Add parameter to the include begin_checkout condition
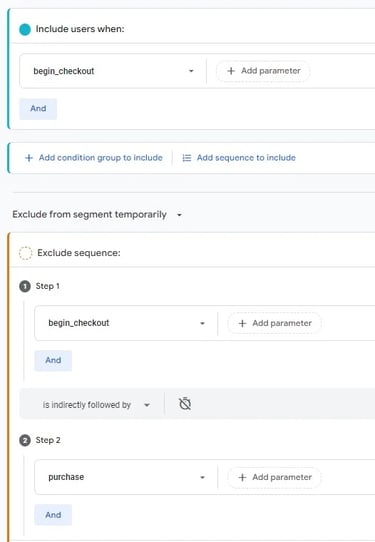Viewport: 375px width, 542px height. (263, 71)
